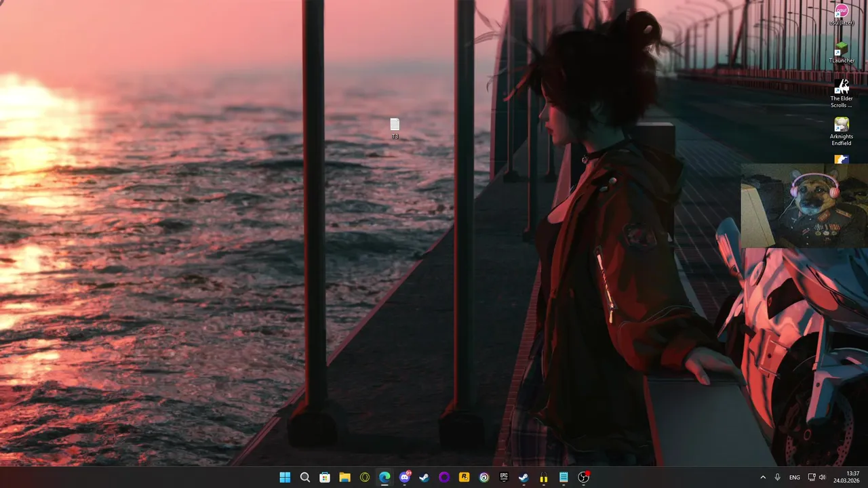Open the yellow padlock app in taskbar

pyautogui.click(x=544, y=477)
